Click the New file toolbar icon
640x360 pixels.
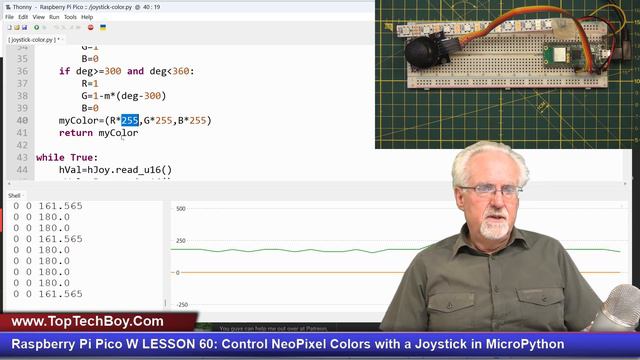tap(10, 27)
